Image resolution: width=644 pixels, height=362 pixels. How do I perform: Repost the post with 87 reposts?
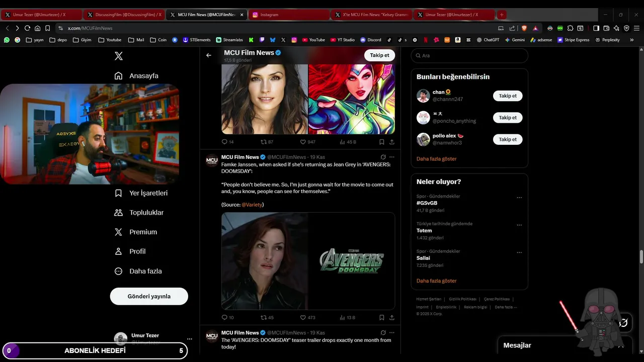tap(263, 142)
